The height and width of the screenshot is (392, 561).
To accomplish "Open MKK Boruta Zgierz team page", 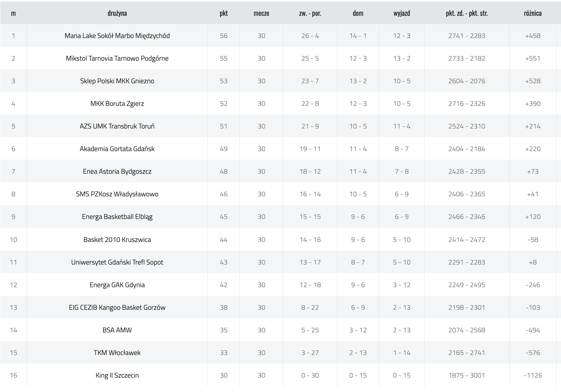I will pyautogui.click(x=117, y=104).
